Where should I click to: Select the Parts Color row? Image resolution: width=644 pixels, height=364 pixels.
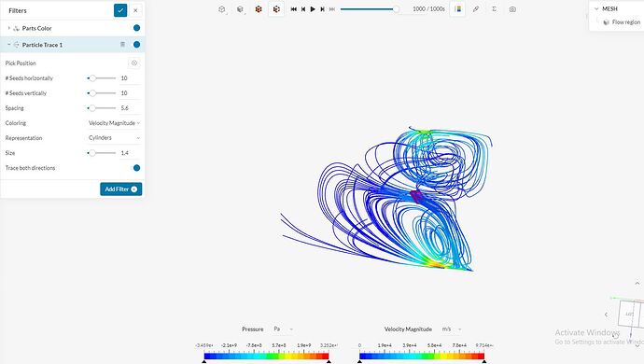pyautogui.click(x=72, y=28)
